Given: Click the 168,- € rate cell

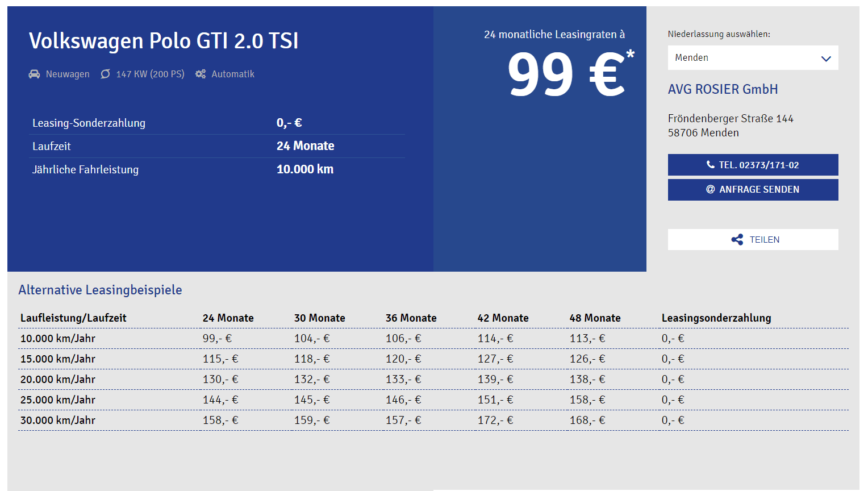Looking at the screenshot, I should [x=587, y=421].
